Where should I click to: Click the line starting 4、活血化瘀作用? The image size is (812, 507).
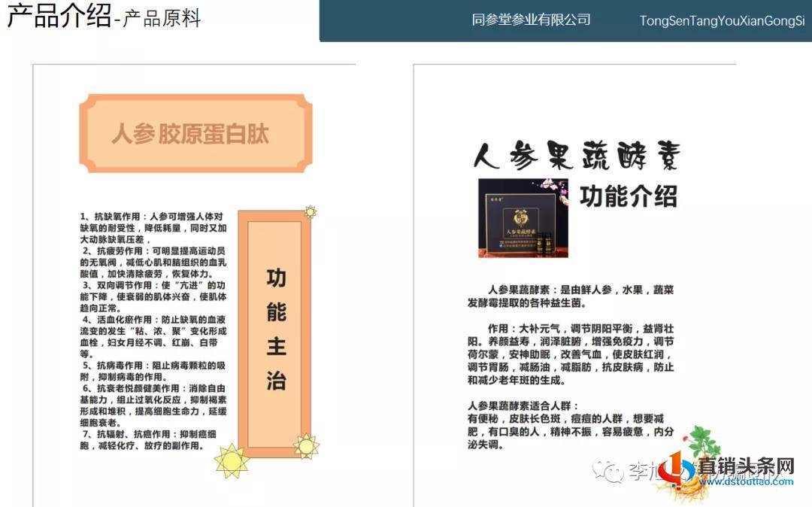154,320
